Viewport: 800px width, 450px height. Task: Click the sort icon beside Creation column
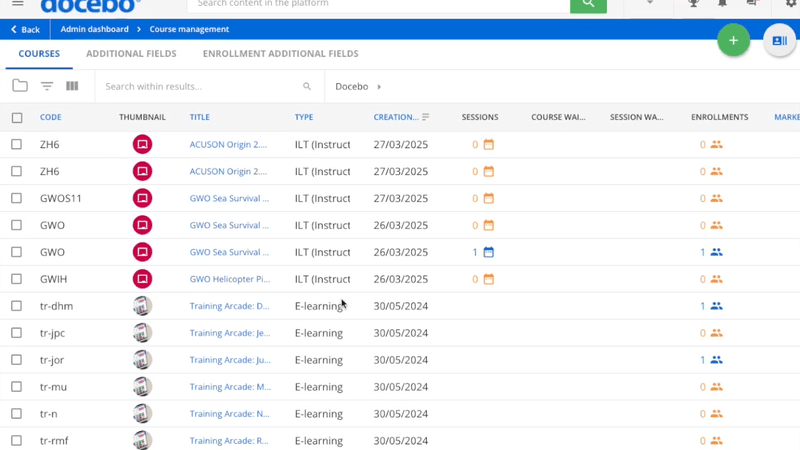pyautogui.click(x=426, y=117)
